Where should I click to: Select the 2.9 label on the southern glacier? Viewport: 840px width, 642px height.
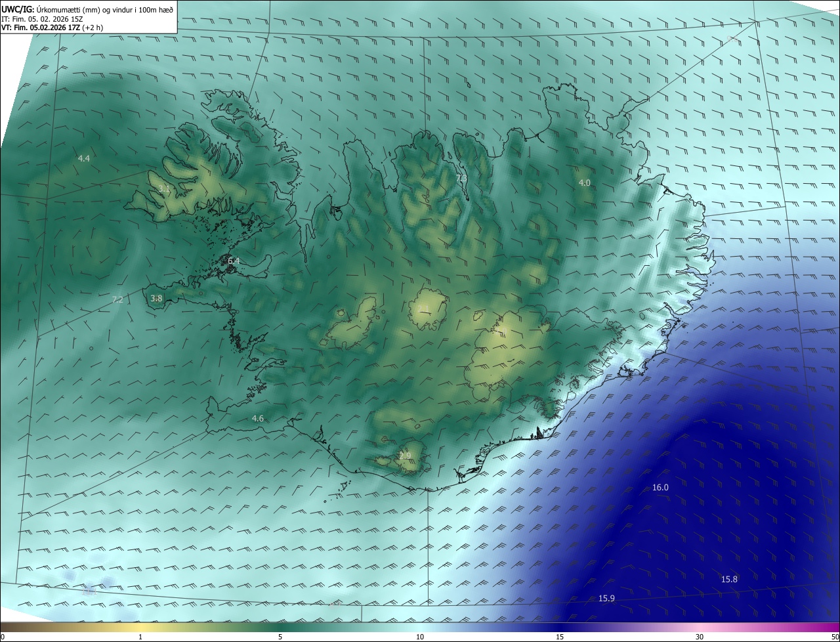[405, 456]
